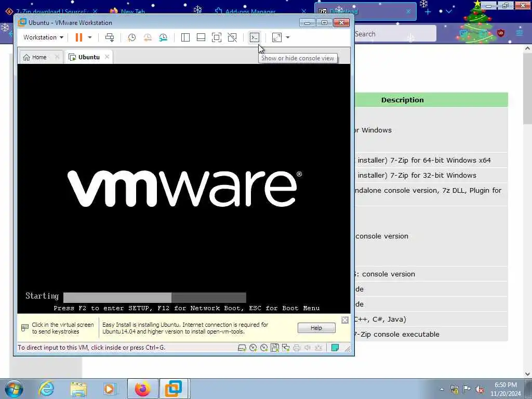Click the network adapter status icon
This screenshot has width=532, height=399.
click(286, 348)
